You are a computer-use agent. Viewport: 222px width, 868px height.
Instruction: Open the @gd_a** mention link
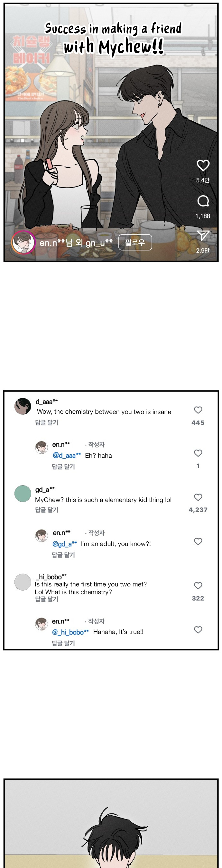[64, 544]
